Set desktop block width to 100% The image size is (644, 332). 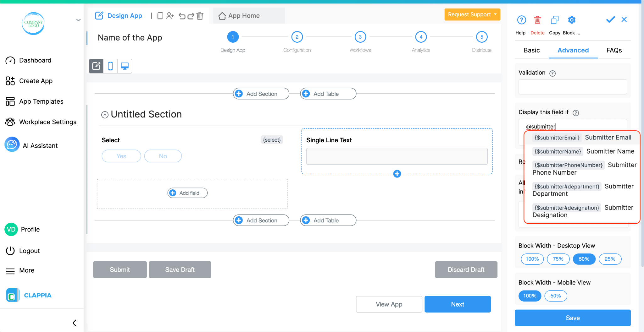[532, 259]
